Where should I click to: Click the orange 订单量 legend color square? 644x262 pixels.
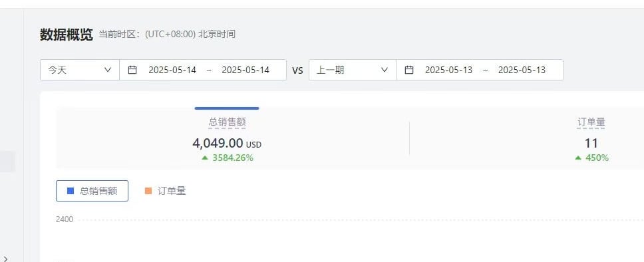tap(148, 191)
